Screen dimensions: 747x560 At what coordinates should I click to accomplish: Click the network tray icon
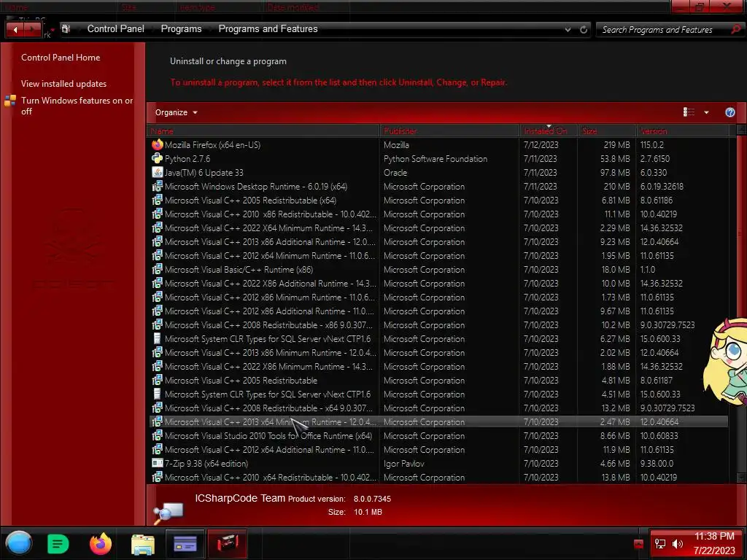659,544
